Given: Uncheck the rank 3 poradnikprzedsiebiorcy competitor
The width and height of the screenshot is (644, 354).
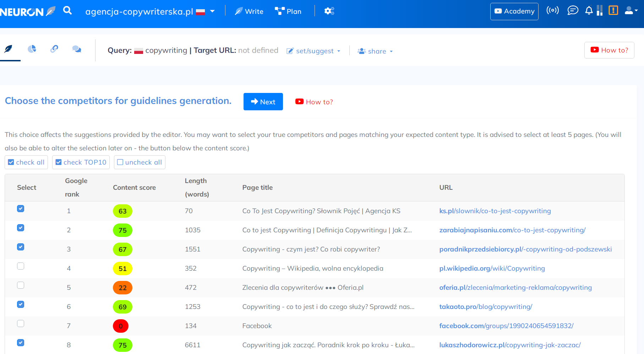Looking at the screenshot, I should point(21,247).
